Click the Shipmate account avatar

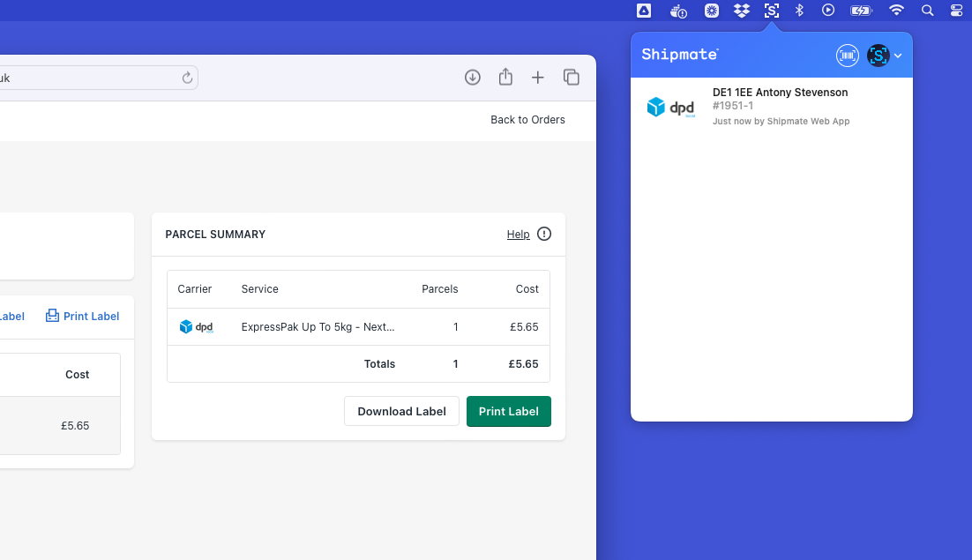(x=878, y=55)
